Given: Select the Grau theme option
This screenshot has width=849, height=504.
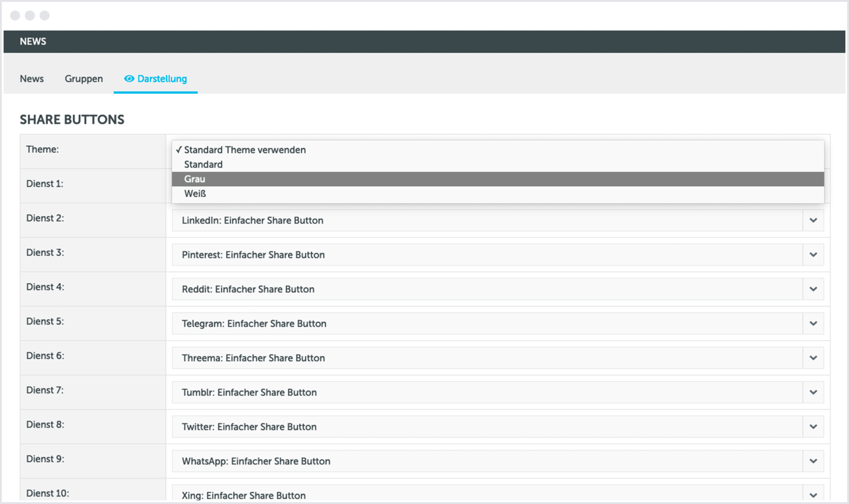Looking at the screenshot, I should tap(195, 179).
